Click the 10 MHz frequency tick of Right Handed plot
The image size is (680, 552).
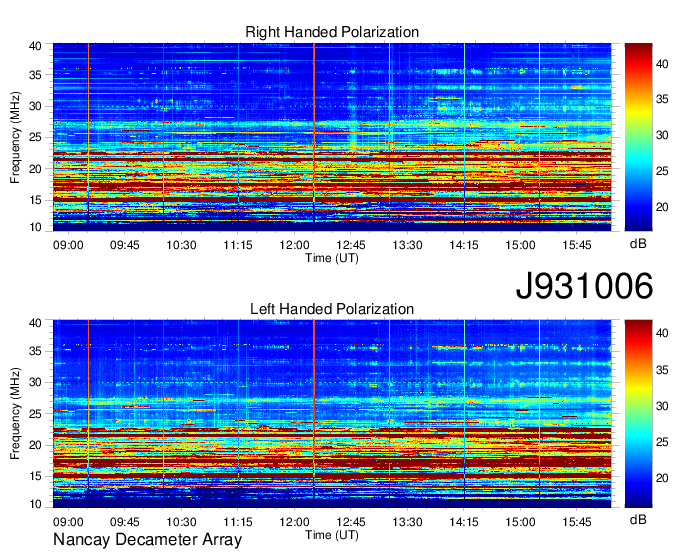pos(35,227)
